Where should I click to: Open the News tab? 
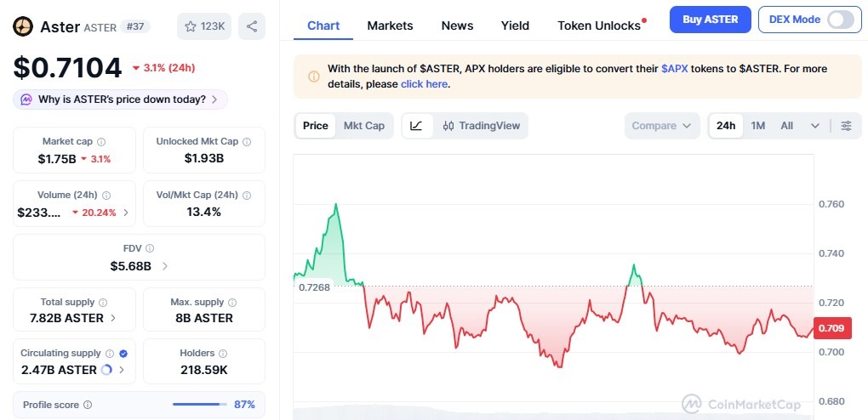click(x=457, y=26)
